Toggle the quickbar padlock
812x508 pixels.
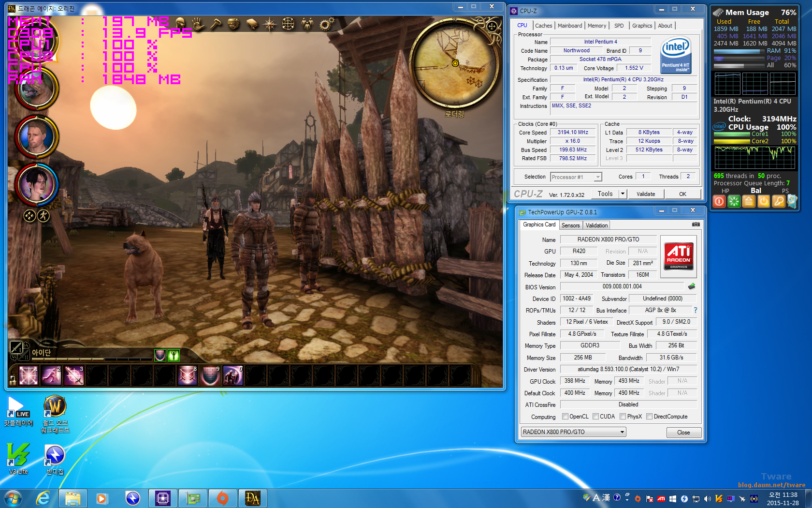point(13,380)
